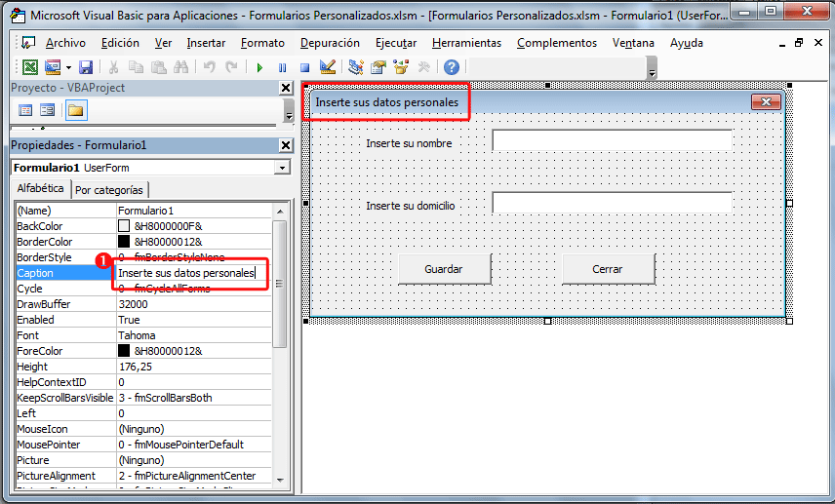The width and height of the screenshot is (835, 504).
Task: Open the Archivo menu
Action: (x=65, y=43)
